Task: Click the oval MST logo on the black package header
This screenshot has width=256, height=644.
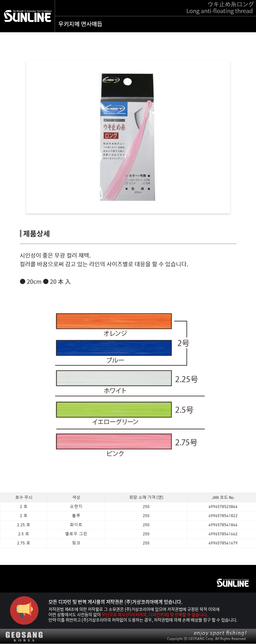Action: coord(111,80)
